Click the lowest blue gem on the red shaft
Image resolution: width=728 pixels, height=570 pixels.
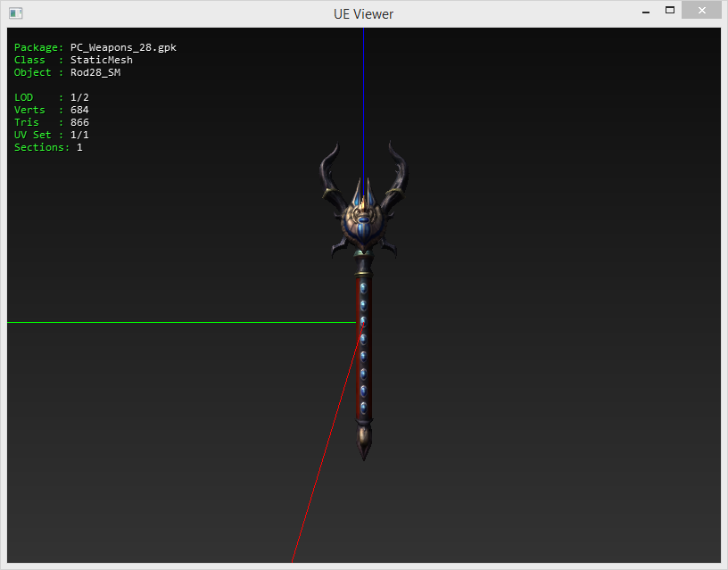point(363,408)
